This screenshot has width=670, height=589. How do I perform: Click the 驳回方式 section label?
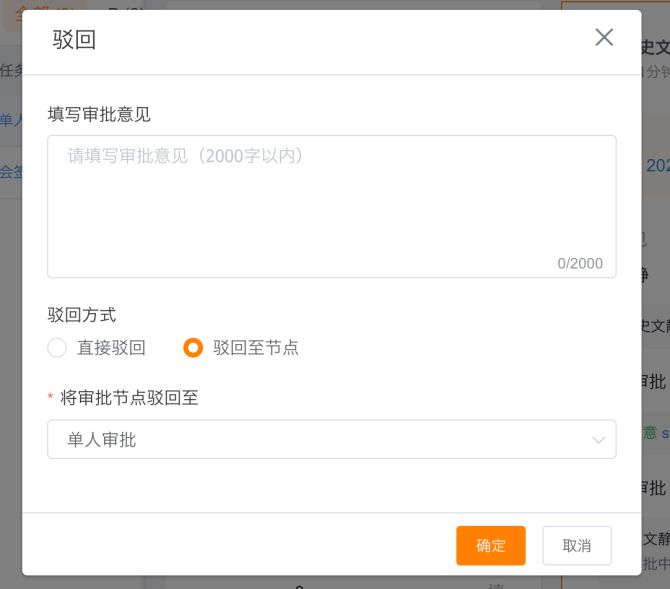coord(82,315)
